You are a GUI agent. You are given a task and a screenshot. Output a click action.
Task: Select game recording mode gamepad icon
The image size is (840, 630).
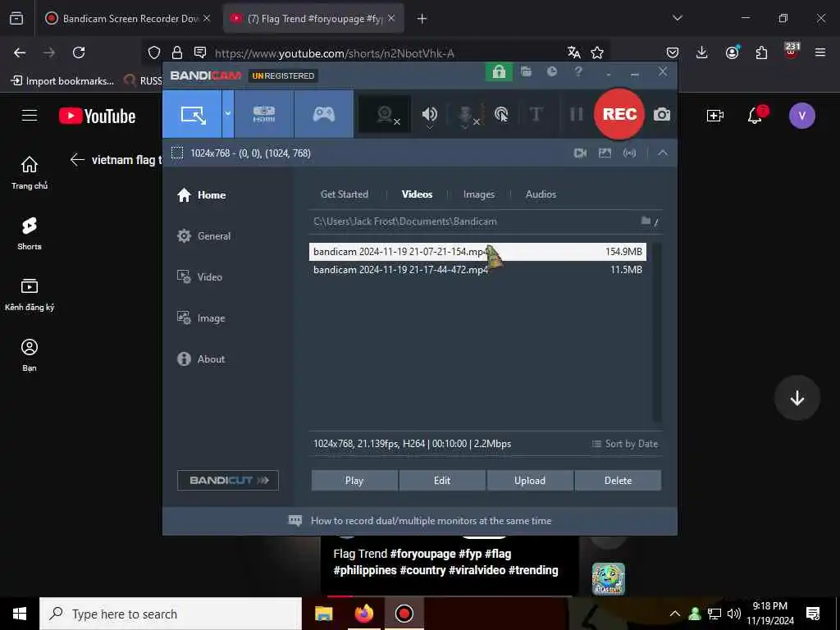click(323, 114)
